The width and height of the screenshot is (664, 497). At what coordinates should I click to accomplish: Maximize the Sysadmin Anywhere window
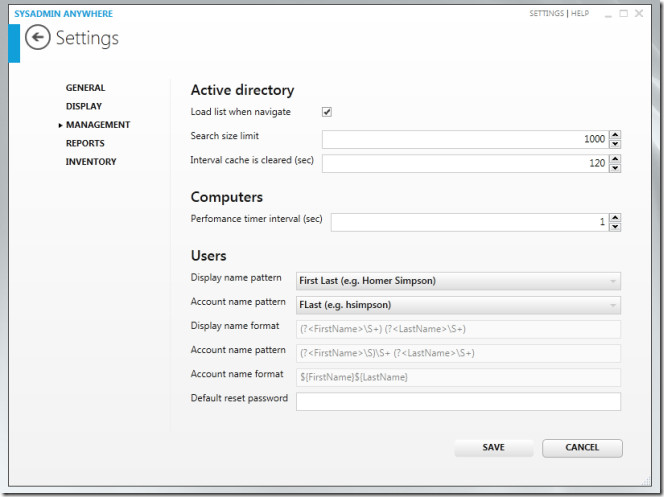coord(623,14)
